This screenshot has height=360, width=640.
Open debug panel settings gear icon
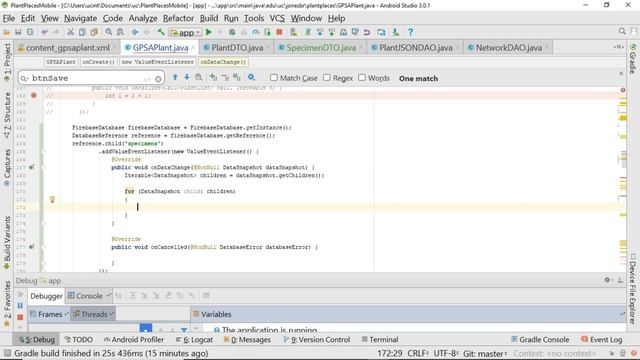tap(608, 280)
